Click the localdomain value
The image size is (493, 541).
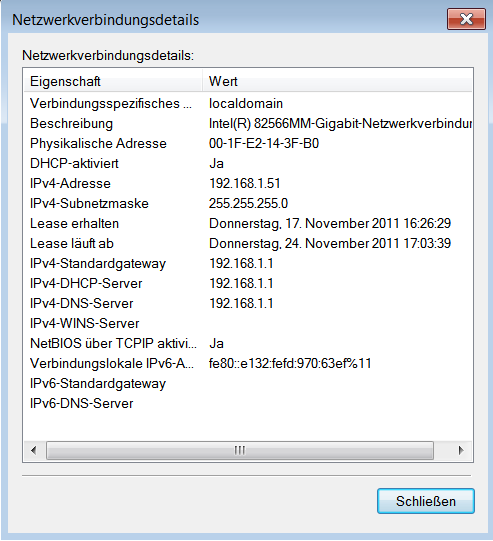246,104
